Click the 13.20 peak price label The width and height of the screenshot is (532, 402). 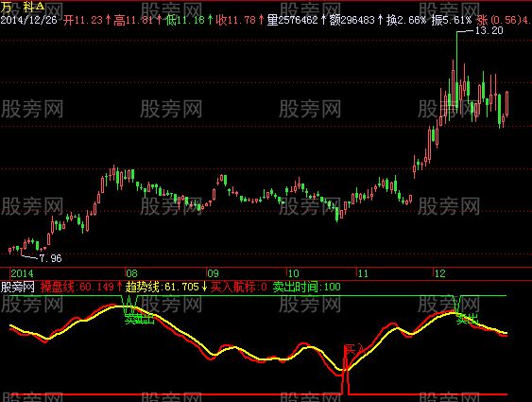(489, 30)
